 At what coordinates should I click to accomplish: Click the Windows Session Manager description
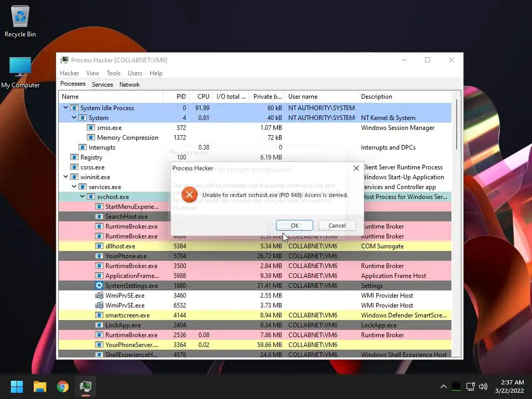[x=397, y=128]
